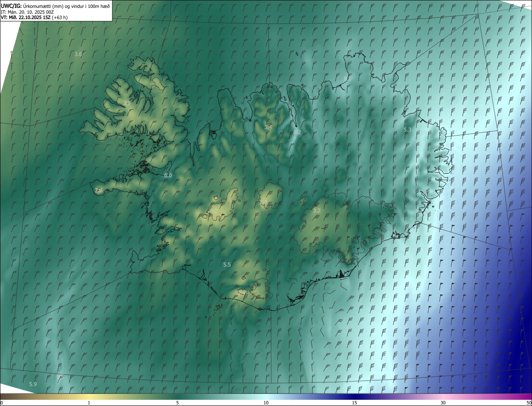Click the valid time 'VT: Mið. 22.10.2025 15Z (+63 h)'

click(x=34, y=17)
